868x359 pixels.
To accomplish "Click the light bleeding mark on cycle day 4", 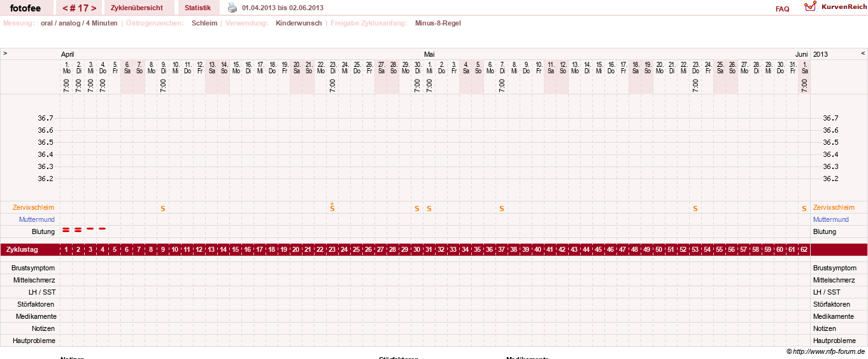I will click(x=103, y=228).
